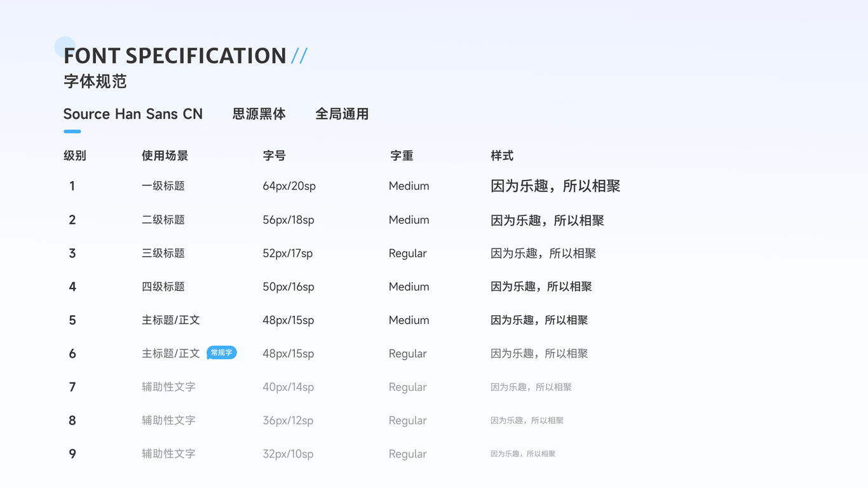Select level number 4

click(x=72, y=287)
